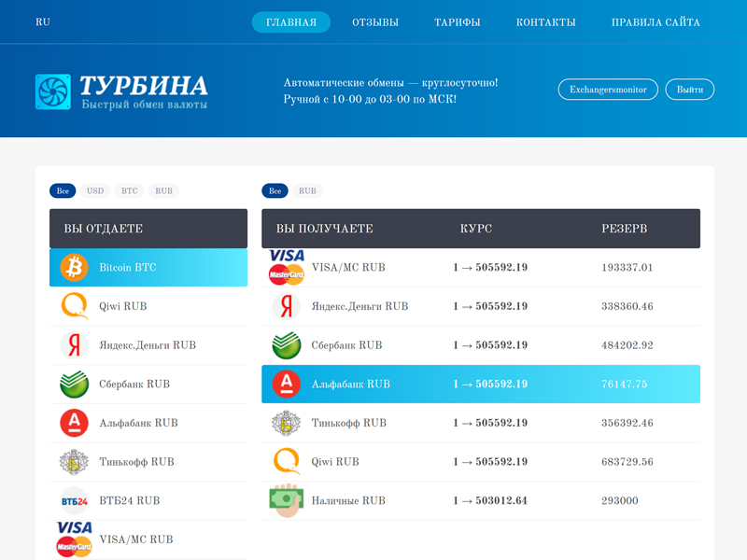Viewport: 747px width, 560px height.
Task: Open КОНТАКТЫ in navigation
Action: point(546,22)
